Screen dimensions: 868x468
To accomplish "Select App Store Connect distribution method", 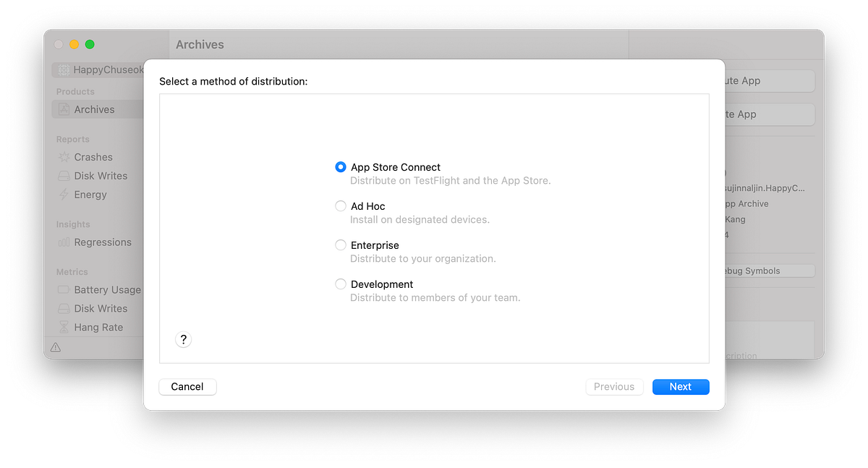I will click(x=340, y=166).
